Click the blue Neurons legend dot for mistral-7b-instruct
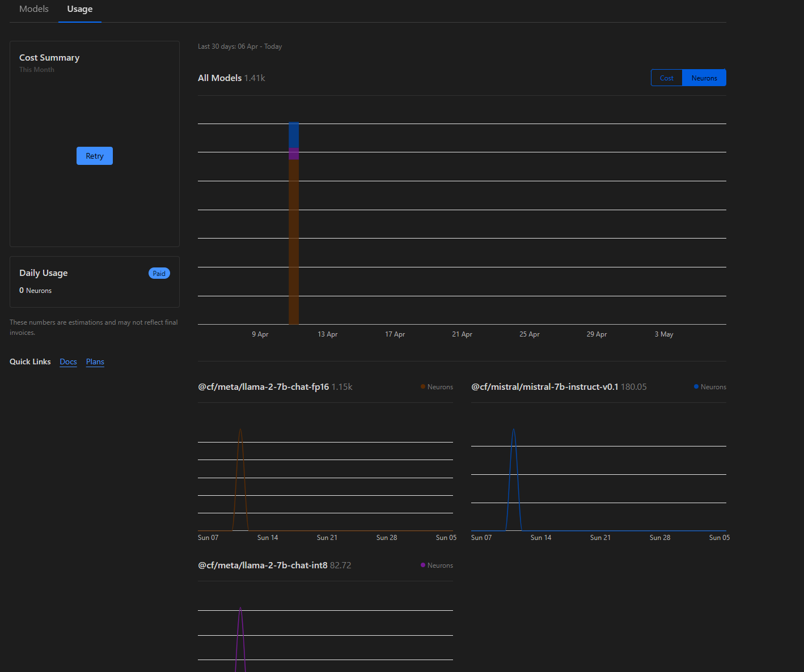The height and width of the screenshot is (672, 804). (696, 386)
